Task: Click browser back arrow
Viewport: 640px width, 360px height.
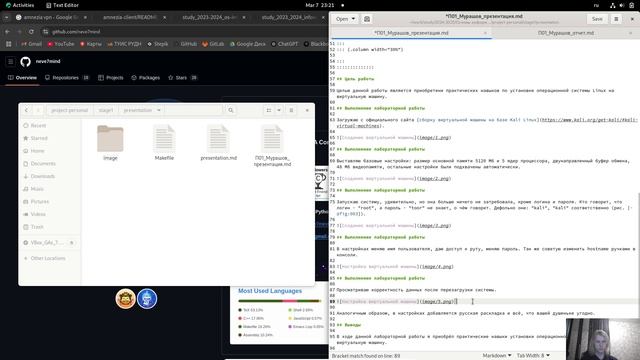Action: pyautogui.click(x=7, y=31)
